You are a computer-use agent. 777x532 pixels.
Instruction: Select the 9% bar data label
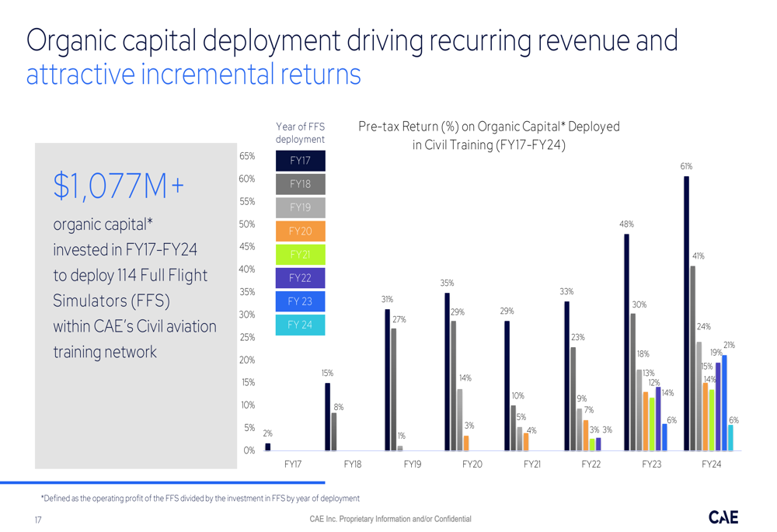(x=582, y=398)
